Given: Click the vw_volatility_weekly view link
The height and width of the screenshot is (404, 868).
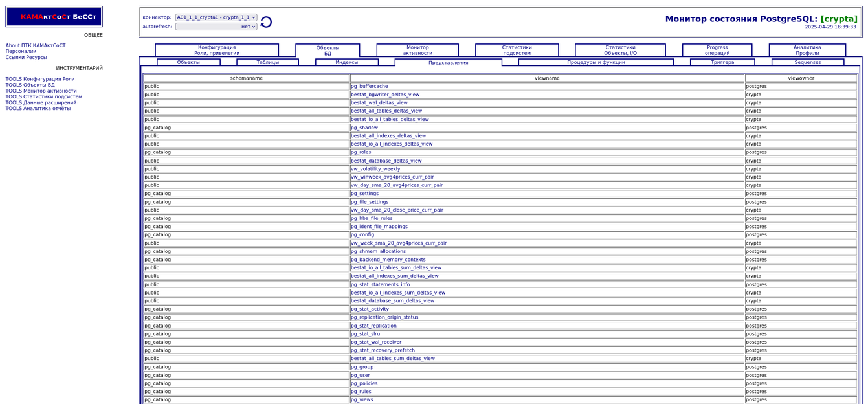Looking at the screenshot, I should click(x=375, y=169).
